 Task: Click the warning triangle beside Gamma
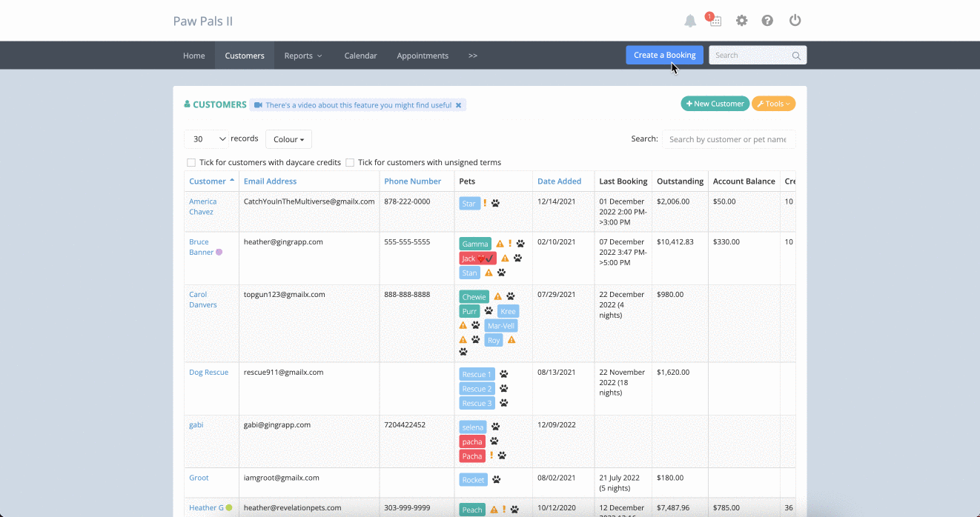click(x=500, y=244)
